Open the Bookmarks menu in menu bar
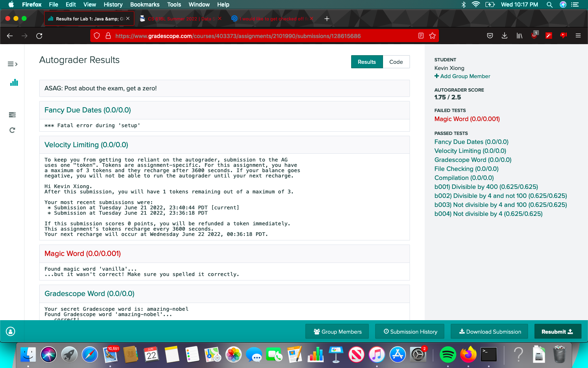Image resolution: width=588 pixels, height=368 pixels. 145,4
